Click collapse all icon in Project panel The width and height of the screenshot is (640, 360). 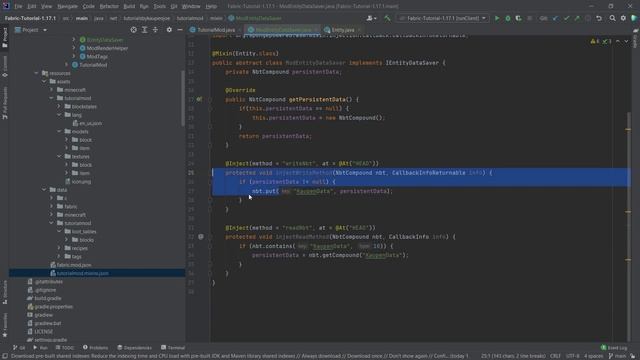tap(156, 30)
